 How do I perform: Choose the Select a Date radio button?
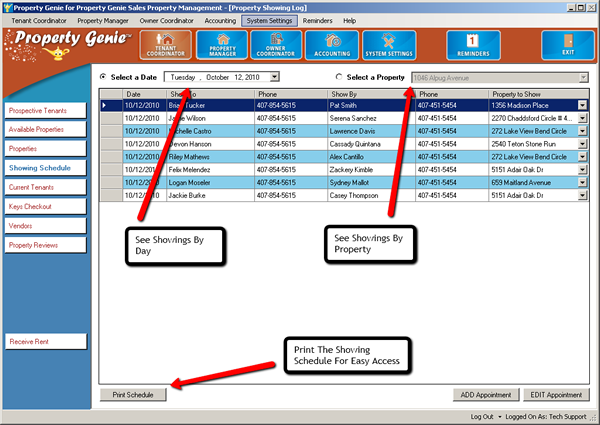tap(103, 77)
